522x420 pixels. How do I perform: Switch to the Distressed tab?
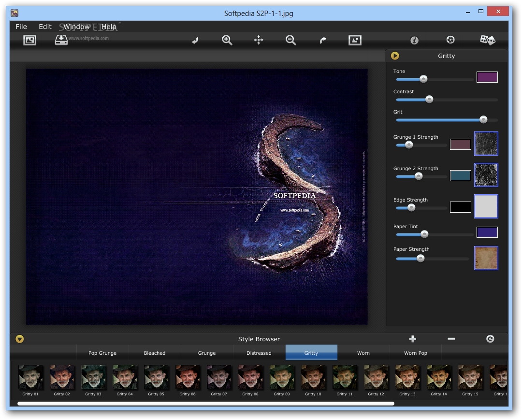[x=259, y=353]
